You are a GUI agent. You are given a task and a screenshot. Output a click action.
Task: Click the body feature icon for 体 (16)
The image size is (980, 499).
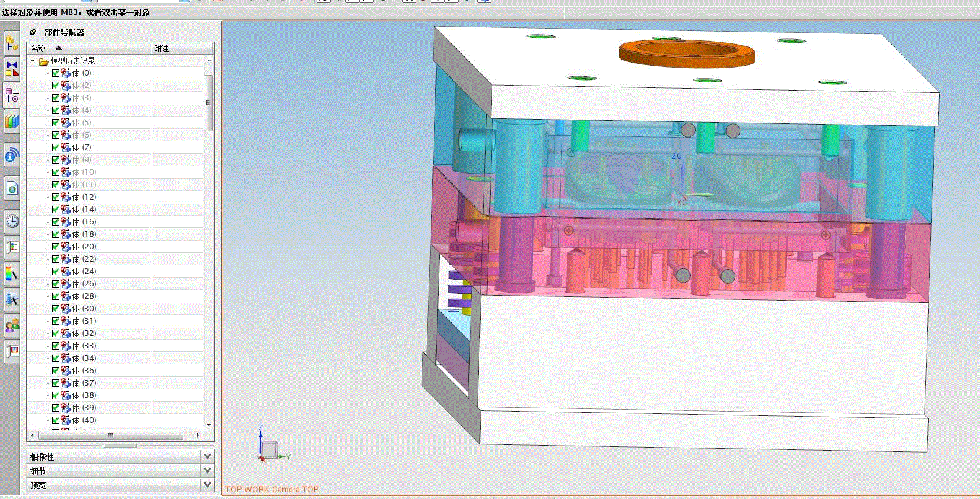click(66, 222)
